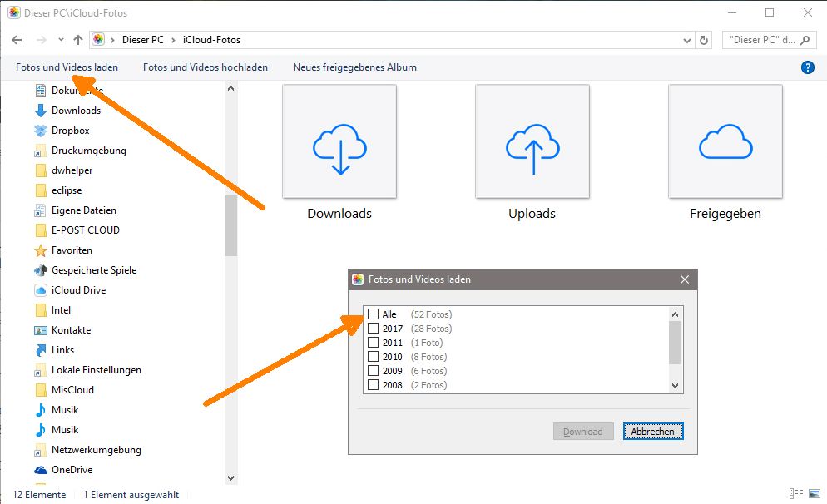The image size is (827, 504).
Task: Click the Abbrechen button
Action: pyautogui.click(x=653, y=432)
